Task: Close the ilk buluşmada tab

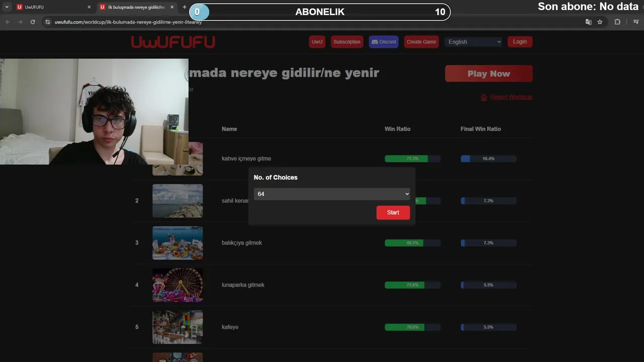Action: point(172,7)
